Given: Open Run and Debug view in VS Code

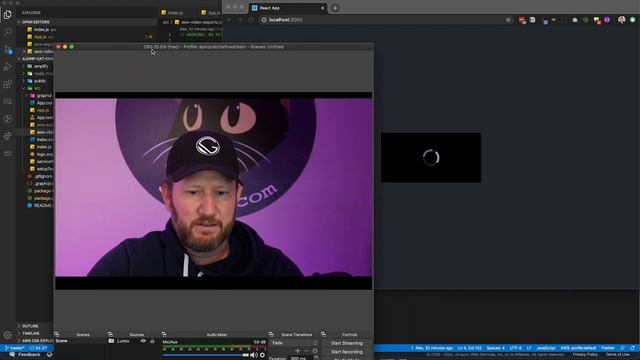Looking at the screenshot, I should (x=8, y=67).
